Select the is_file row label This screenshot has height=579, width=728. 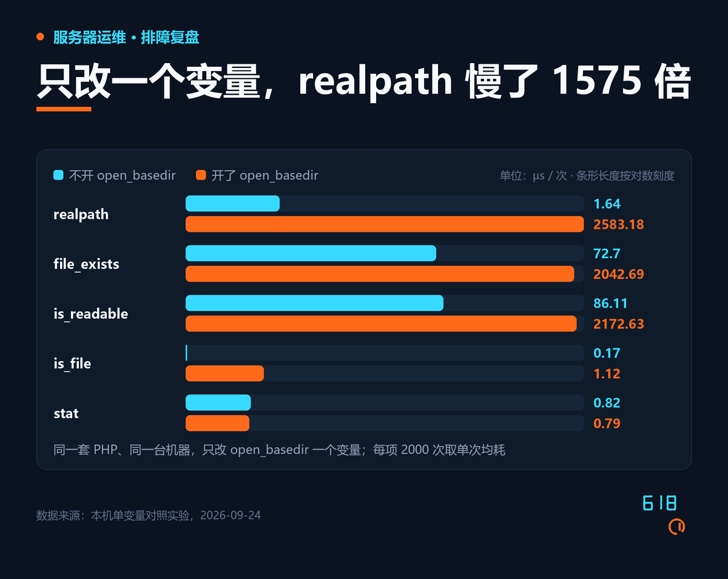(72, 364)
